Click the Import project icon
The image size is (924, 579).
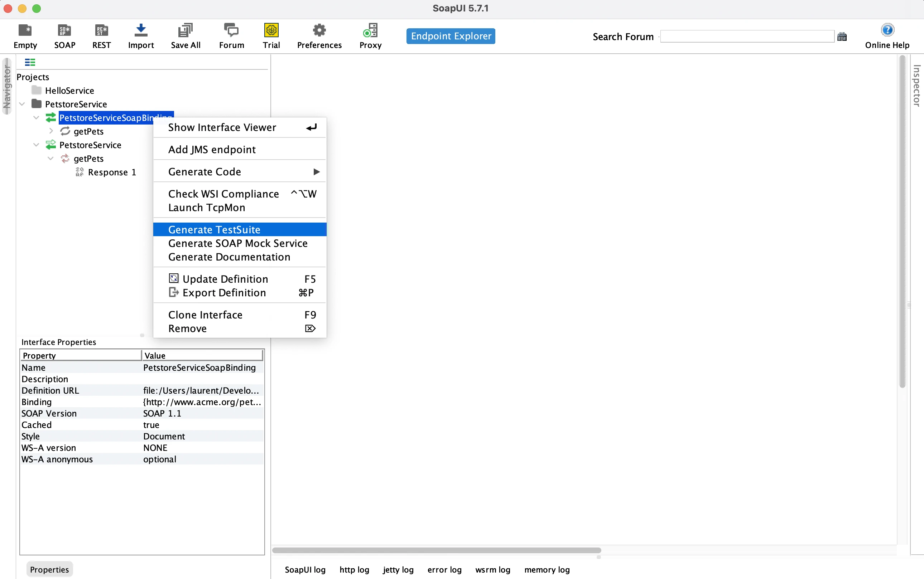point(141,30)
